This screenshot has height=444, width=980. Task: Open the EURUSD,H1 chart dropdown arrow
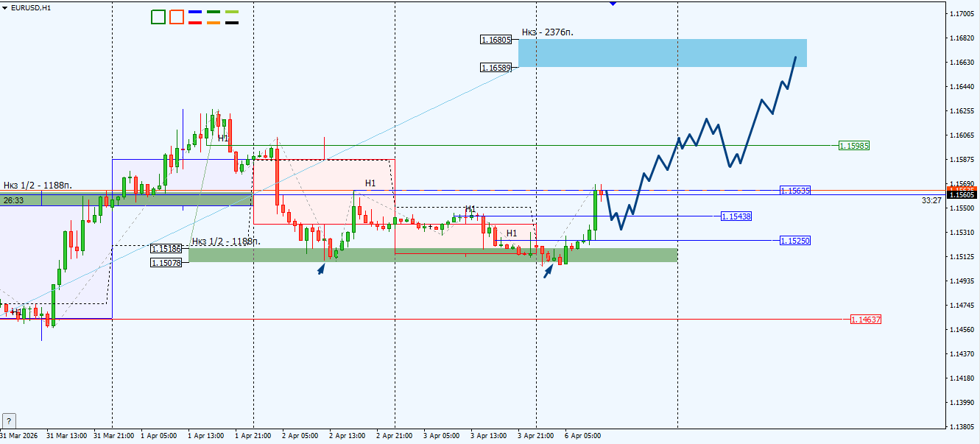pos(5,7)
